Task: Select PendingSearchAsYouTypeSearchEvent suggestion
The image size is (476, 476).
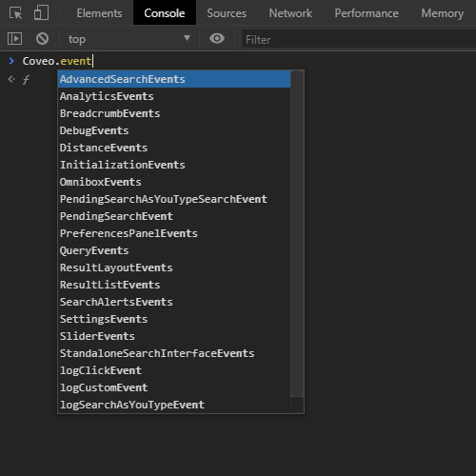Action: pyautogui.click(x=174, y=199)
